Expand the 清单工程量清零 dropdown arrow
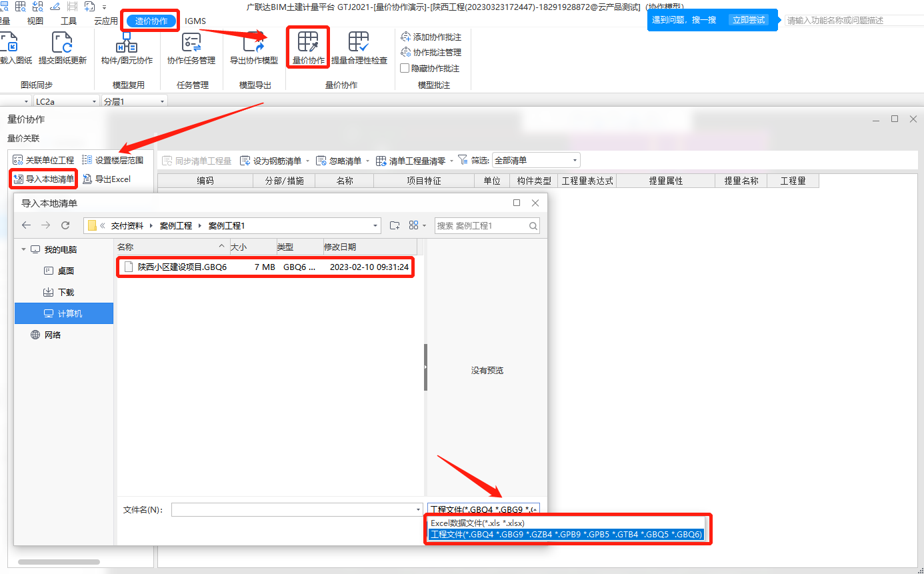This screenshot has width=924, height=574. click(452, 161)
